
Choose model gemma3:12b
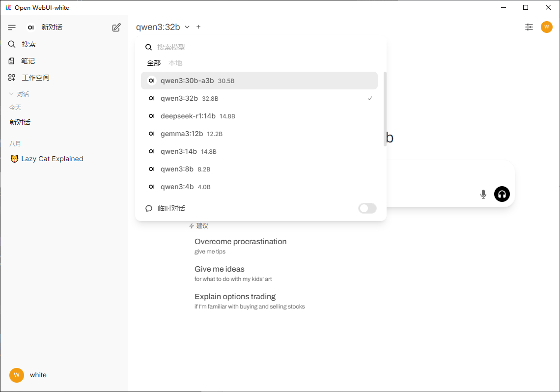[259, 134]
